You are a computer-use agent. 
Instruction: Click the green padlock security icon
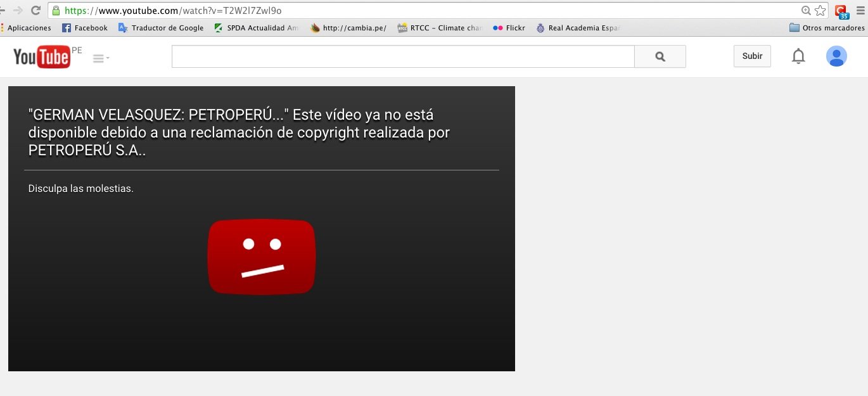click(56, 10)
